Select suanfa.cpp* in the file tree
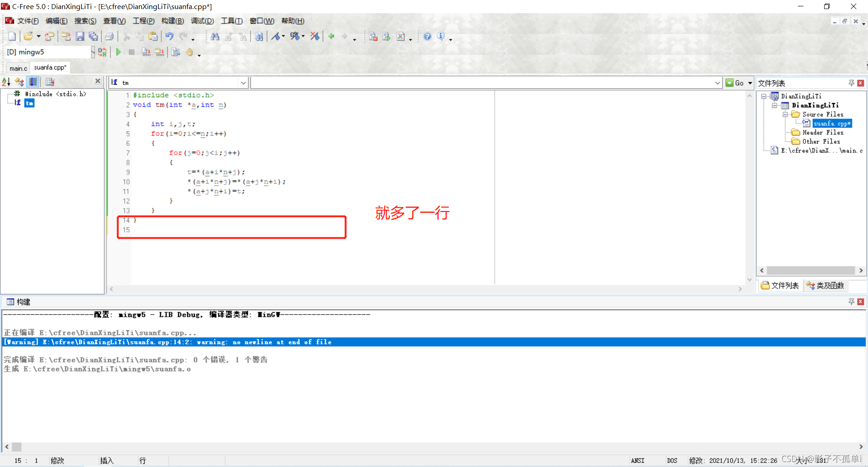 pyautogui.click(x=832, y=123)
